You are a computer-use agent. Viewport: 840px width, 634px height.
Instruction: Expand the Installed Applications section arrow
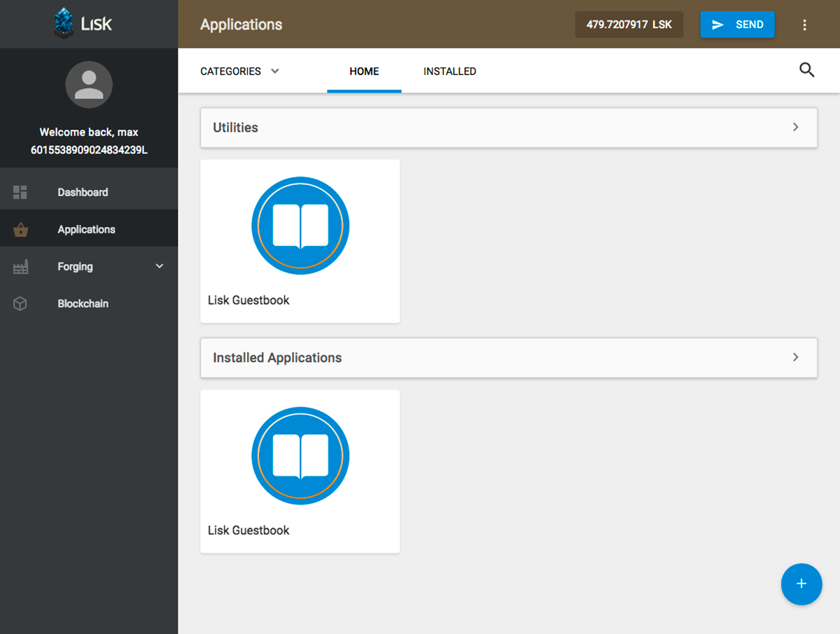[795, 357]
